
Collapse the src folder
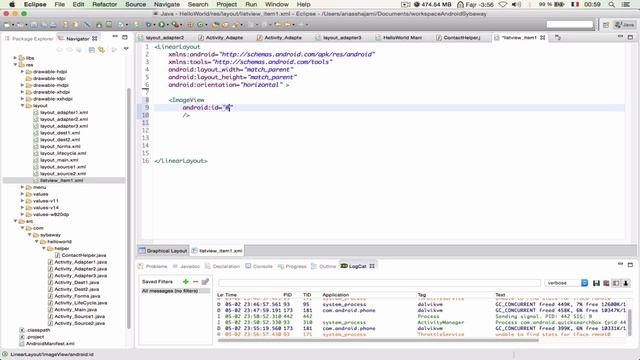[x=16, y=221]
